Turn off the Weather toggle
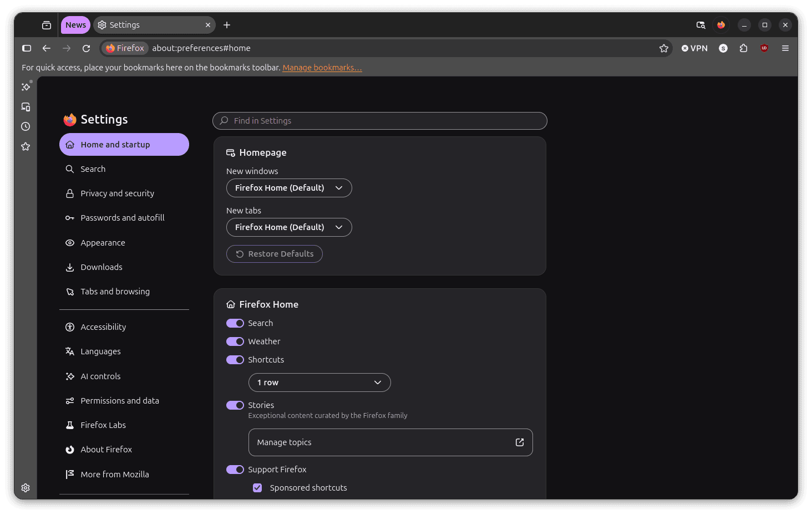This screenshot has height=515, width=812. point(235,341)
